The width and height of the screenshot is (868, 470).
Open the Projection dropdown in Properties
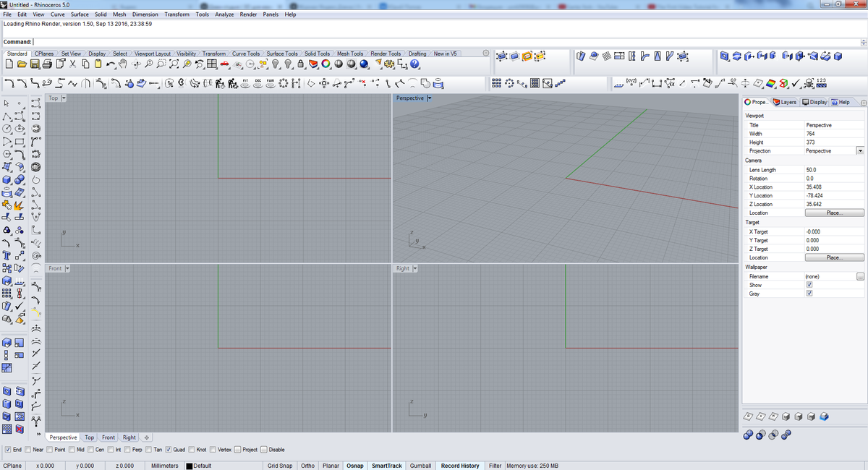pyautogui.click(x=860, y=151)
